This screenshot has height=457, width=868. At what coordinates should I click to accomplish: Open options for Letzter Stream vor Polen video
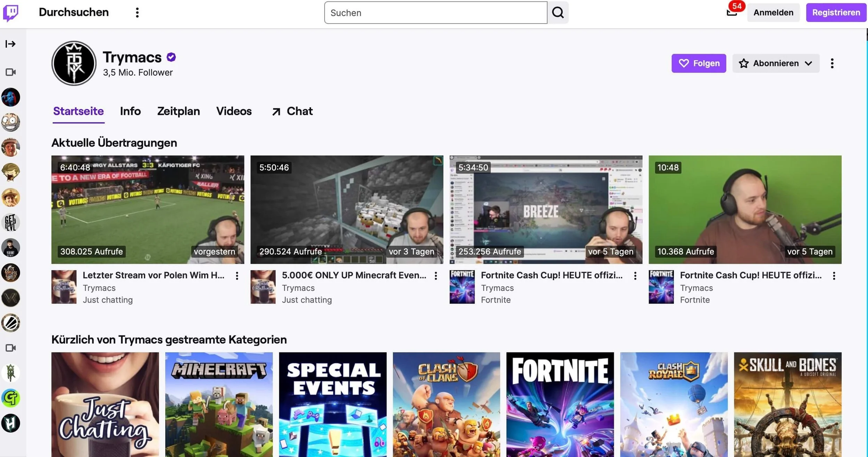click(237, 276)
